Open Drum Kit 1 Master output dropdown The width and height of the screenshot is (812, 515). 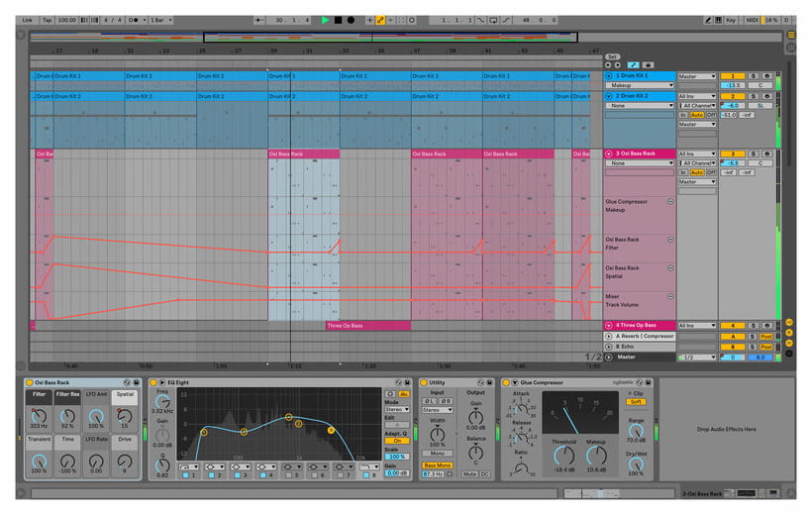coord(697,76)
